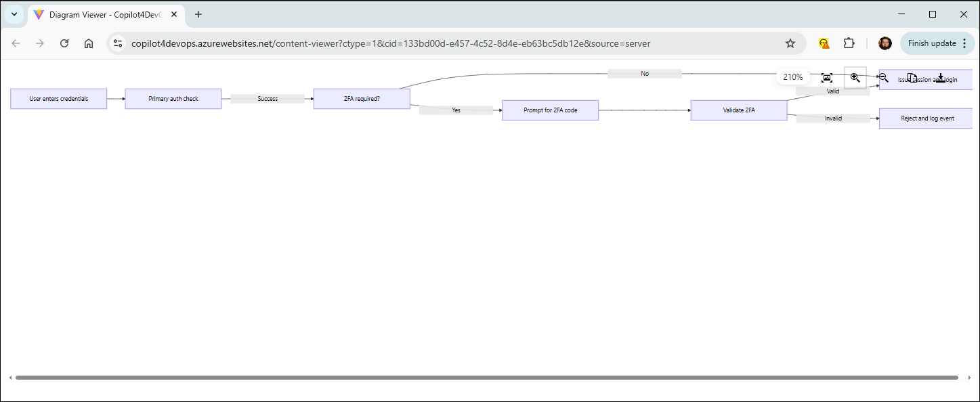The width and height of the screenshot is (980, 402).
Task: Copy the diagram with the copy icon
Action: click(x=912, y=78)
